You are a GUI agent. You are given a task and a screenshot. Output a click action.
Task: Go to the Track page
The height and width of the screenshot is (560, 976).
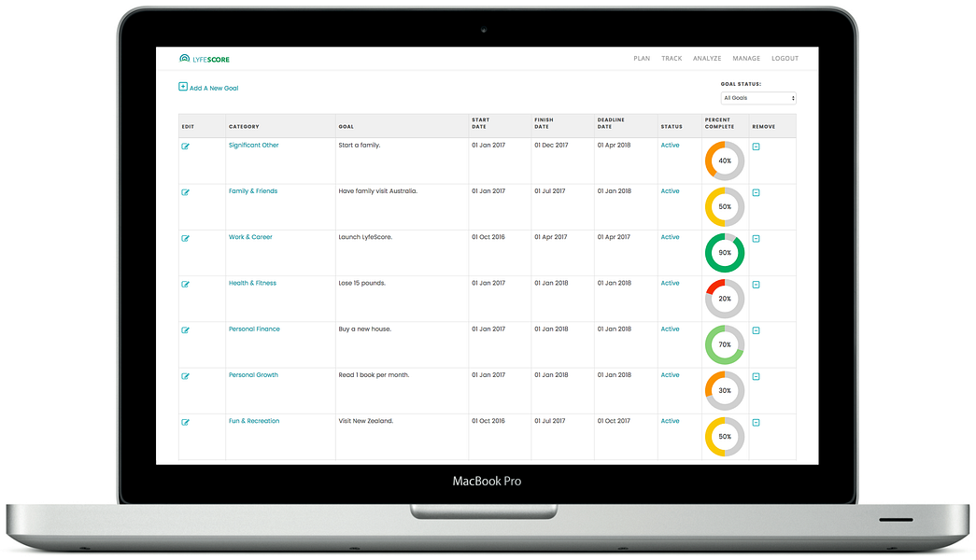click(672, 59)
